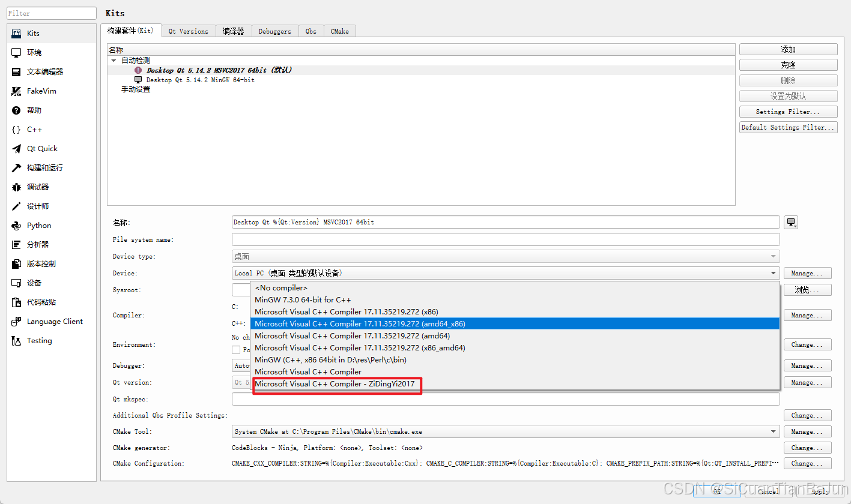Image resolution: width=851 pixels, height=504 pixels.
Task: Click the Settings Filter button
Action: point(788,111)
